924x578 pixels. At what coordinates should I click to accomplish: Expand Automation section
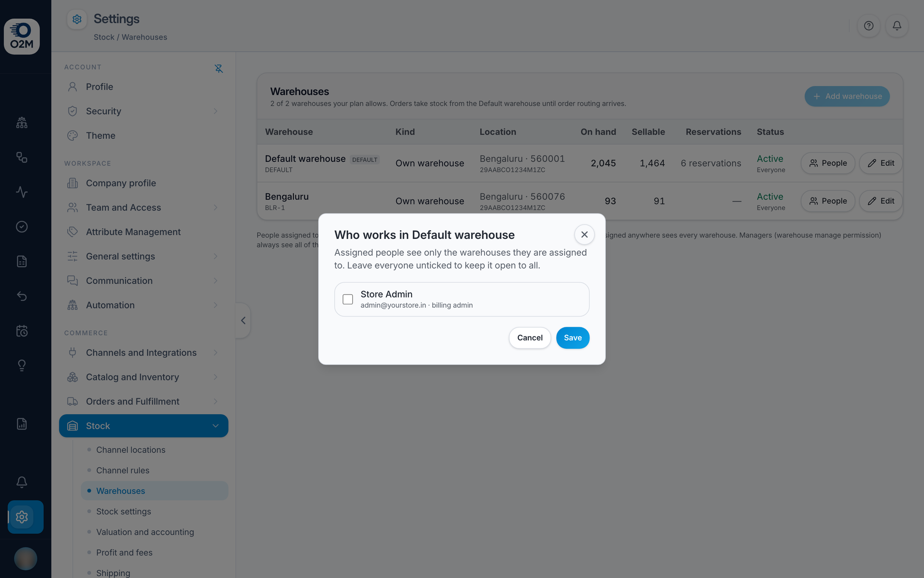(143, 305)
